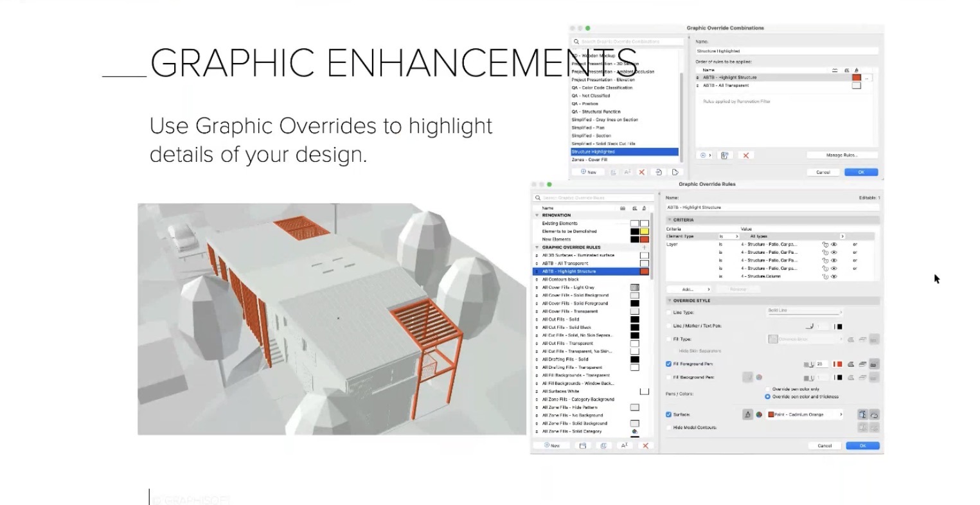Screen dimensions: 980x505
Task: Select the Structure Highlighted combination
Action: 624,152
